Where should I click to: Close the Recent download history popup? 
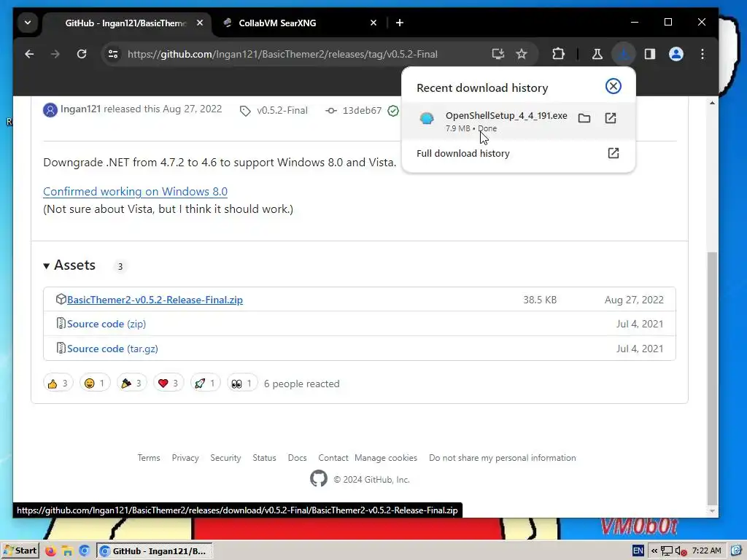(613, 86)
